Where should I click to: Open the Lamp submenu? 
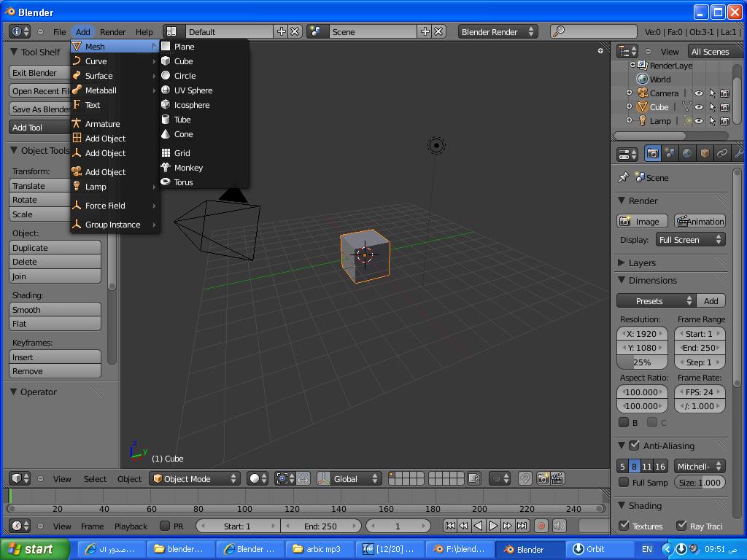pos(115,187)
